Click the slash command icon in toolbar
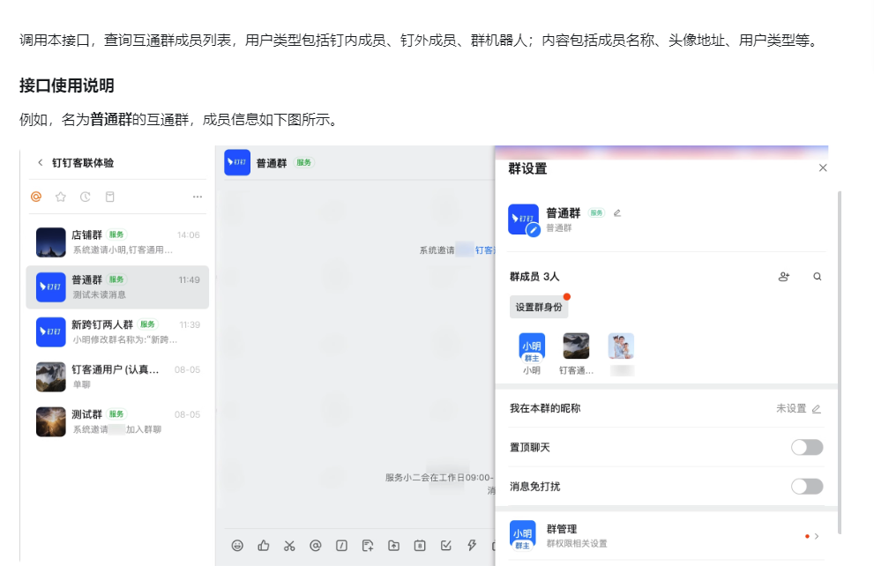Viewport: 874px width, 588px height. pos(341,546)
